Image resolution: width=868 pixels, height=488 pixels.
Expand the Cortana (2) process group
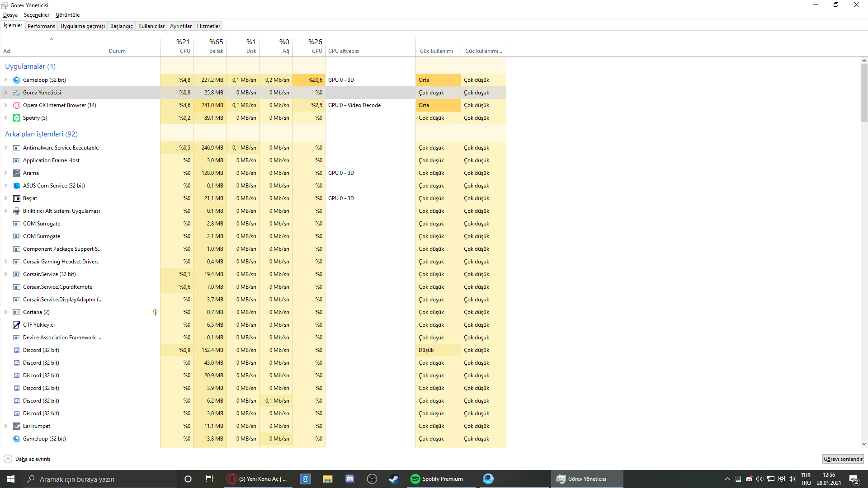point(5,312)
